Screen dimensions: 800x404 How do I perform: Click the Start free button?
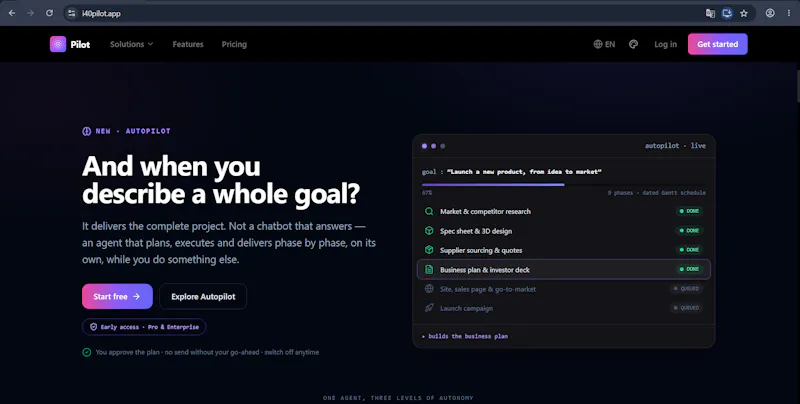coord(117,296)
